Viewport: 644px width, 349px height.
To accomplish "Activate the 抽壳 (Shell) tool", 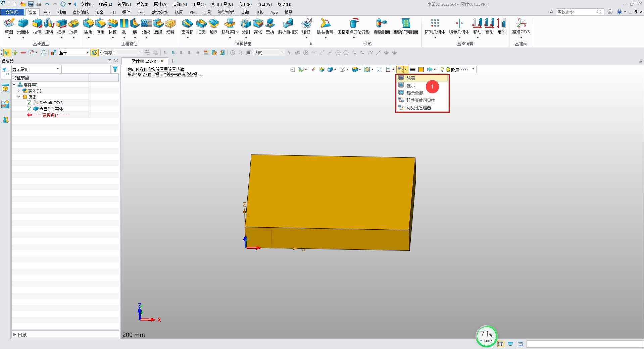I will pyautogui.click(x=201, y=27).
